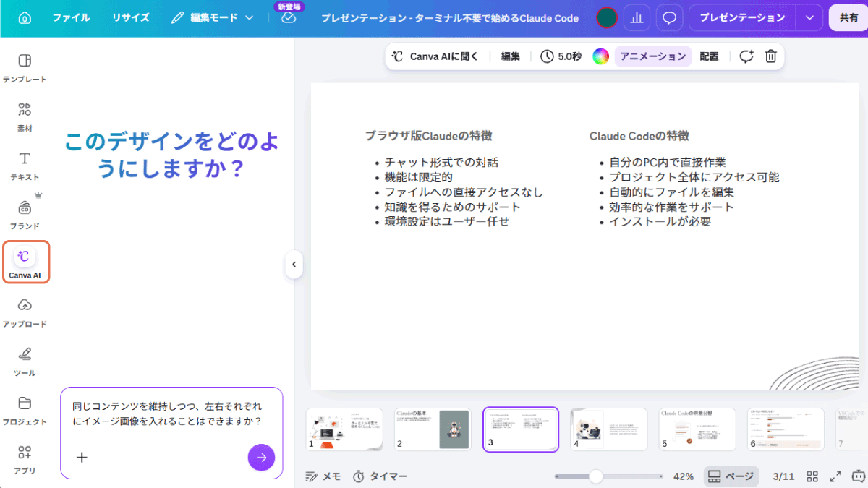Open grid view icon
The width and height of the screenshot is (868, 488).
coord(812,476)
